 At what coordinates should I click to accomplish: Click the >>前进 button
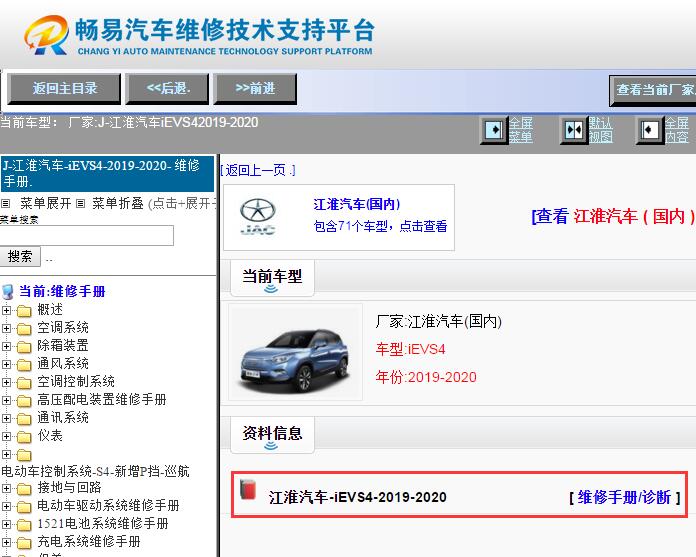click(255, 89)
